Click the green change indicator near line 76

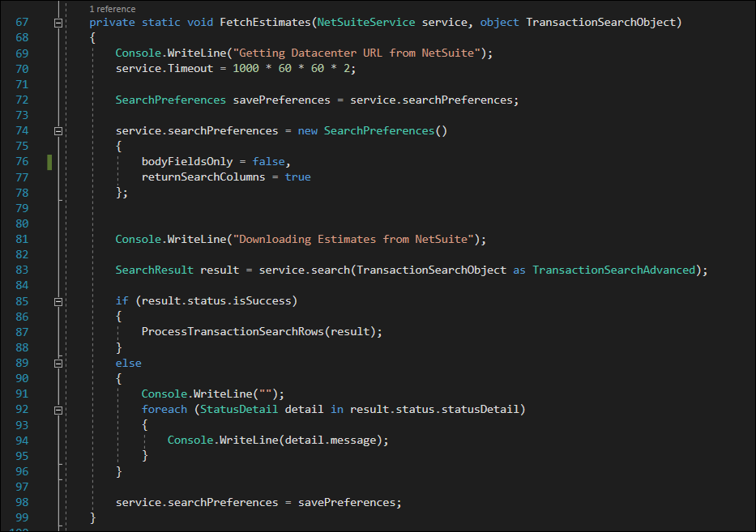[x=49, y=161]
